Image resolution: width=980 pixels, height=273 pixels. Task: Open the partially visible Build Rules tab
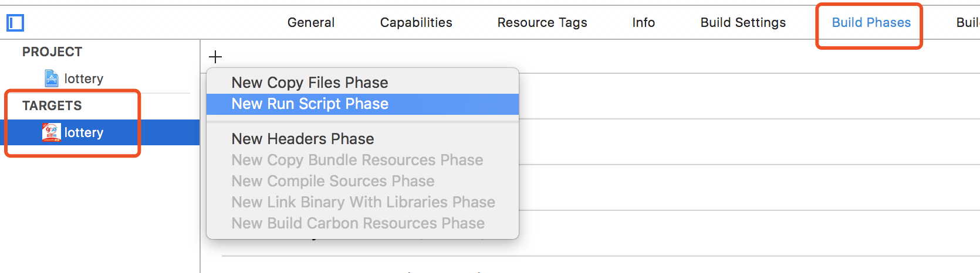pos(967,23)
